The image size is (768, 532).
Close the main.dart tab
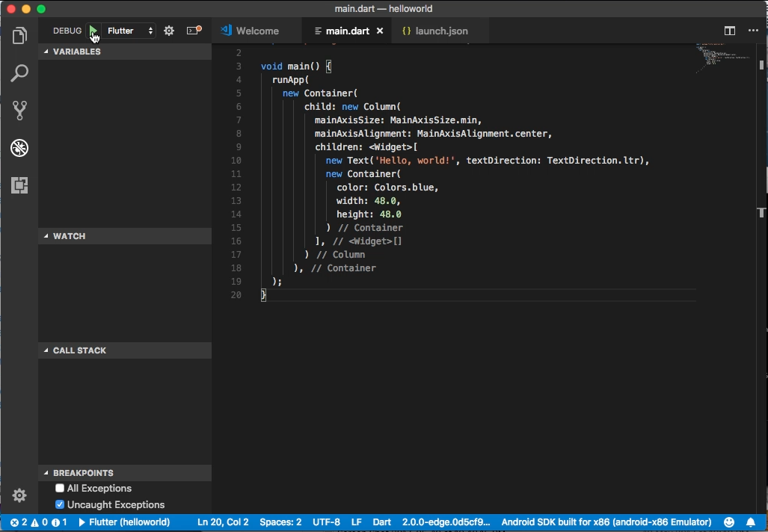tap(380, 31)
